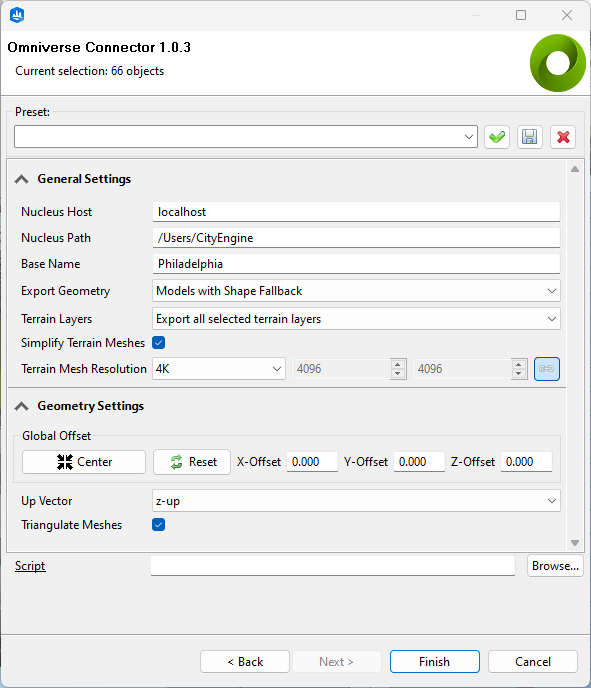Click the Script link label
This screenshot has width=591, height=688.
[x=30, y=566]
